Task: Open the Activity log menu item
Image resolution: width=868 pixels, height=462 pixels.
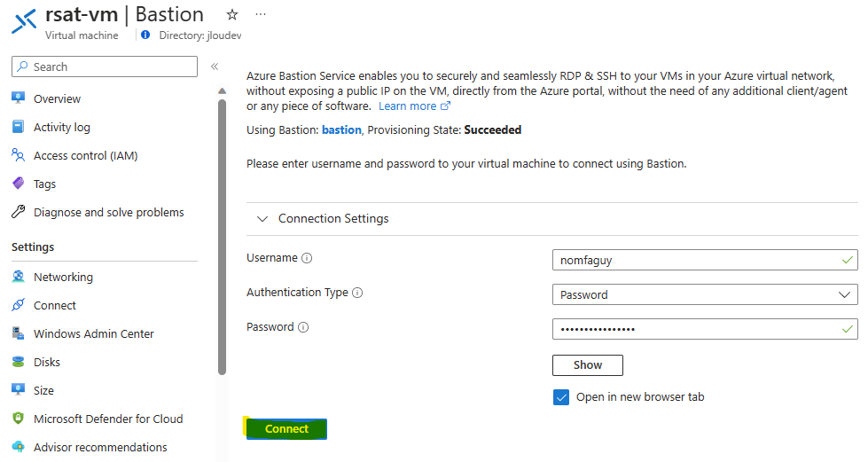Action: click(62, 128)
